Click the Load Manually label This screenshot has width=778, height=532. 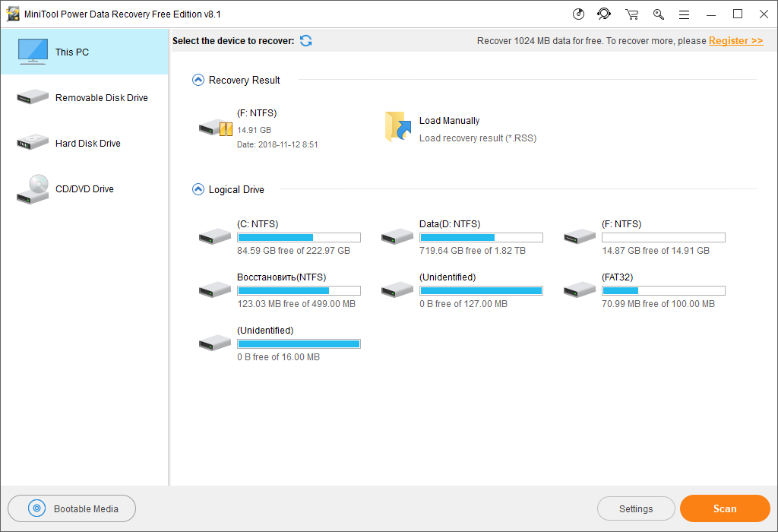pyautogui.click(x=450, y=121)
